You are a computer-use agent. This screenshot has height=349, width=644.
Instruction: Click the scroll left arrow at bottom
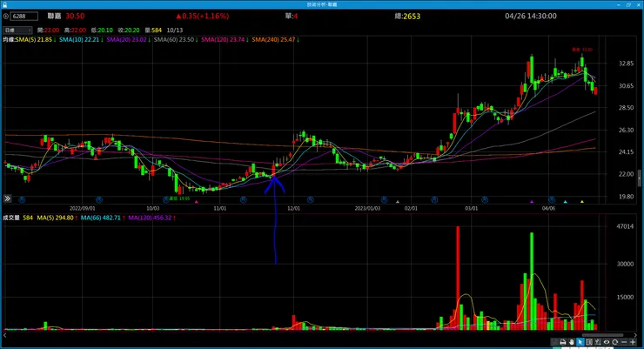click(4, 335)
